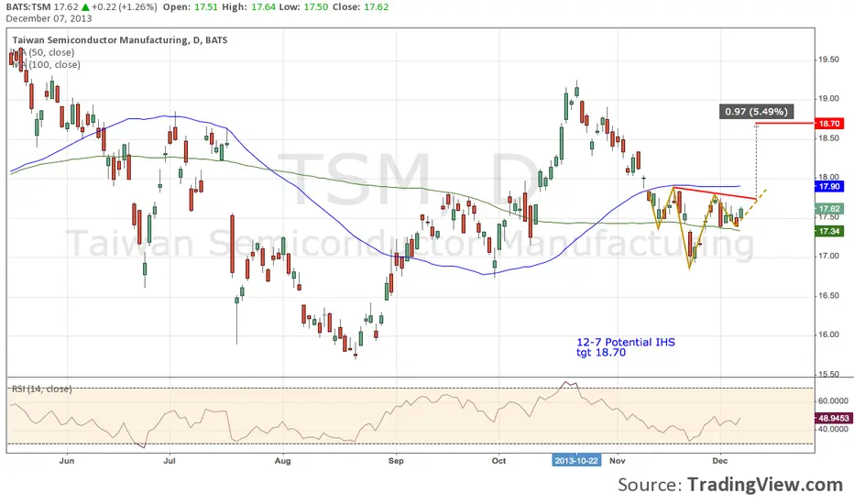The width and height of the screenshot is (854, 504).
Task: Click the Oct label on time axis
Action: (x=498, y=461)
